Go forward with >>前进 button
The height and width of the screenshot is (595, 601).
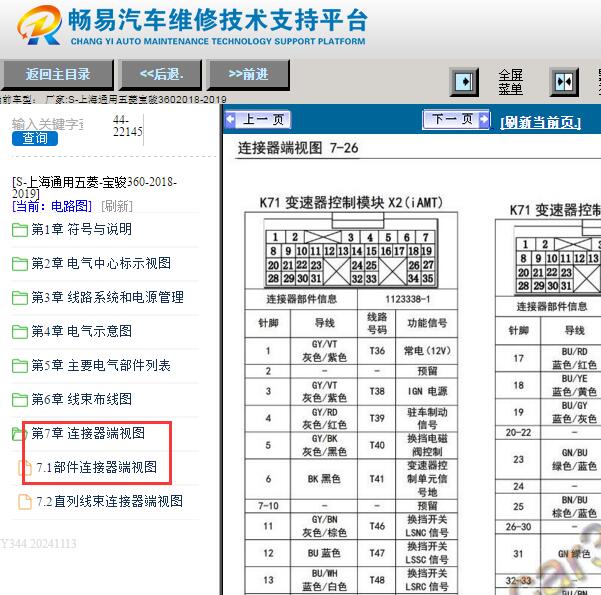(x=248, y=74)
